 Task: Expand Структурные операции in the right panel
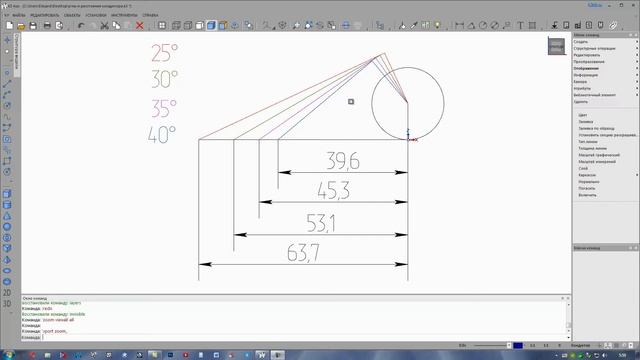click(605, 48)
